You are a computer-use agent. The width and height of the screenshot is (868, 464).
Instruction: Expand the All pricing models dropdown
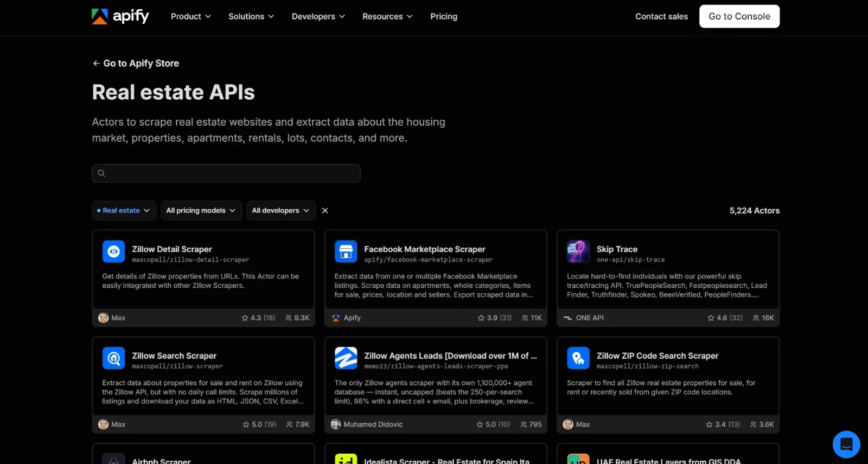pyautogui.click(x=201, y=210)
